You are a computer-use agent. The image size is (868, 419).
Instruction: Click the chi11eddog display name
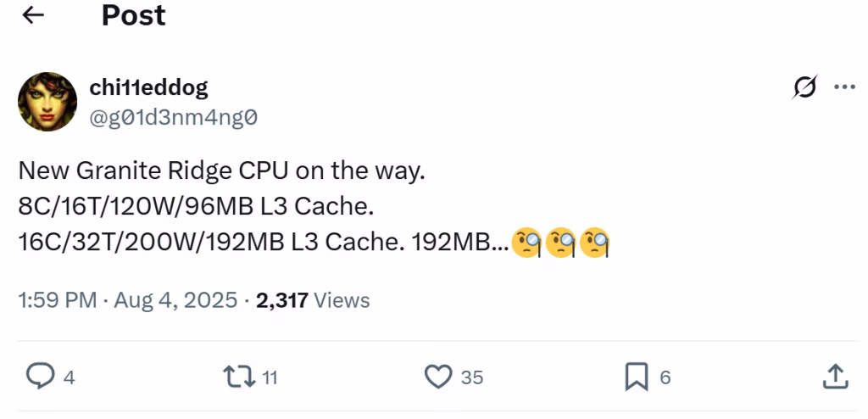click(148, 87)
